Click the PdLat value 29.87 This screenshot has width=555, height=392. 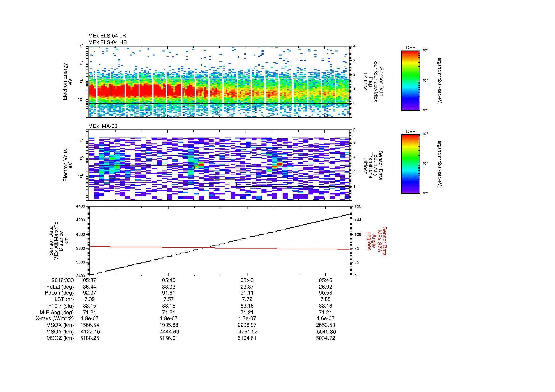247,287
